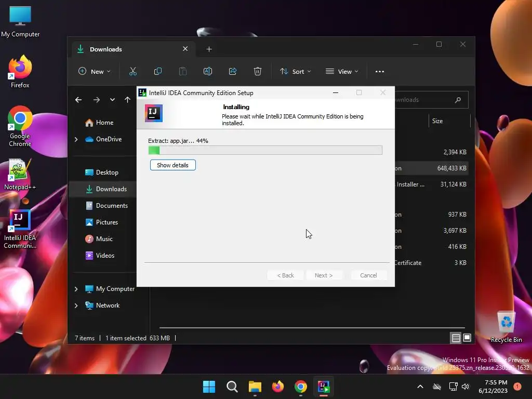
Task: Open Firefox desktop shortcut
Action: (20, 72)
